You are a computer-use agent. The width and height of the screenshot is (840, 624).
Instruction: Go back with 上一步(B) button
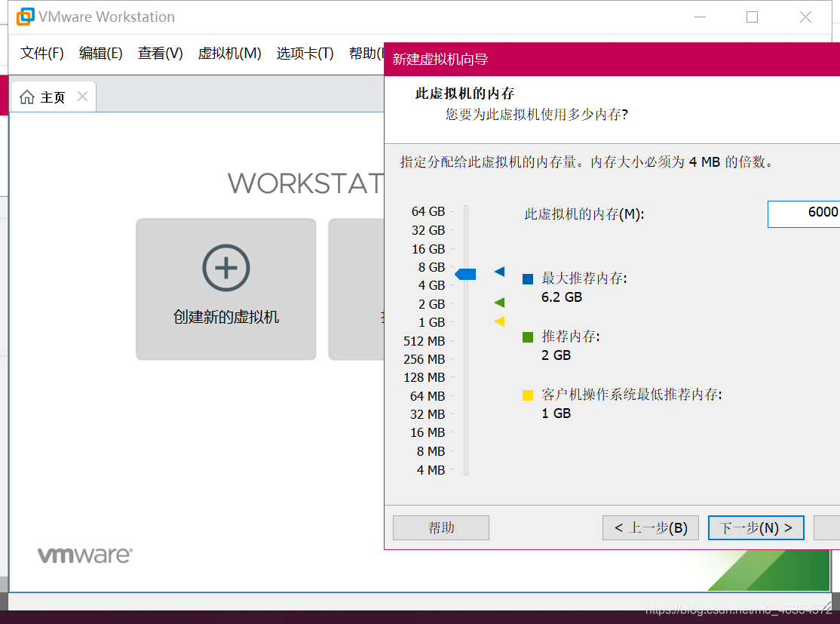pyautogui.click(x=650, y=527)
